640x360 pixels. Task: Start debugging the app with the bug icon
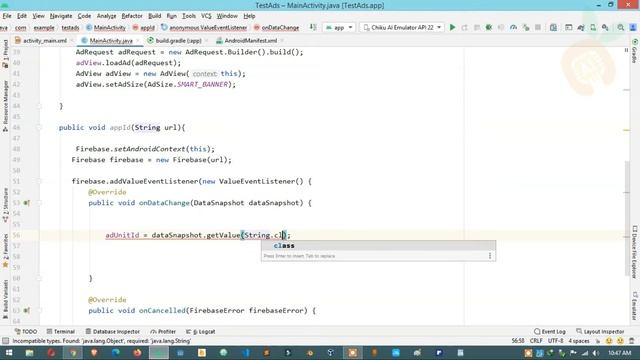(x=489, y=27)
